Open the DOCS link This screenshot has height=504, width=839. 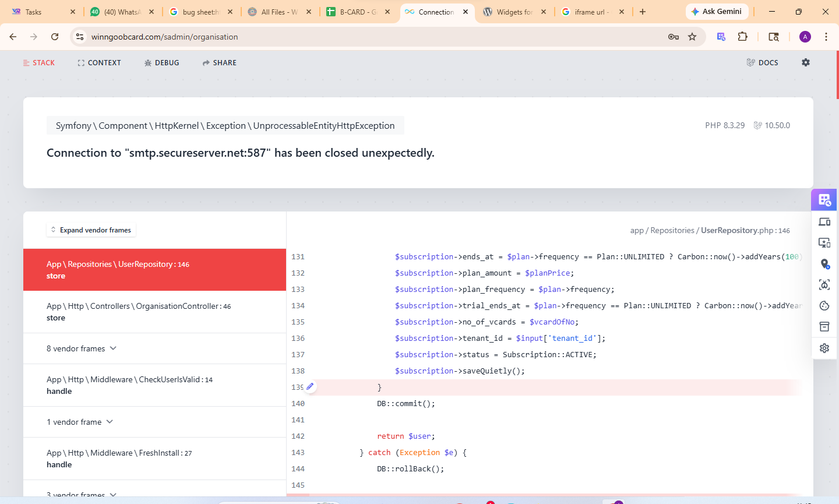click(x=762, y=62)
